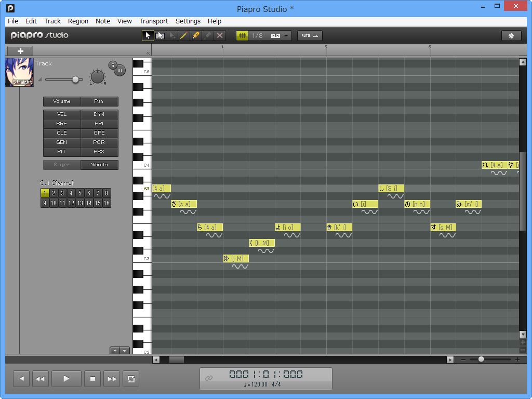Solo the track with S button
This screenshot has height=399, width=532.
113,65
